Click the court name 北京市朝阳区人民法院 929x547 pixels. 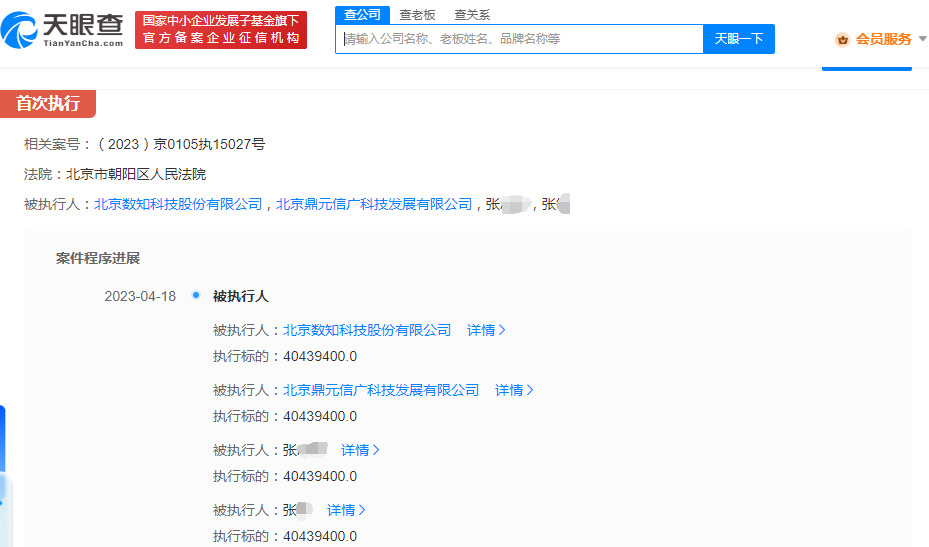click(x=136, y=174)
